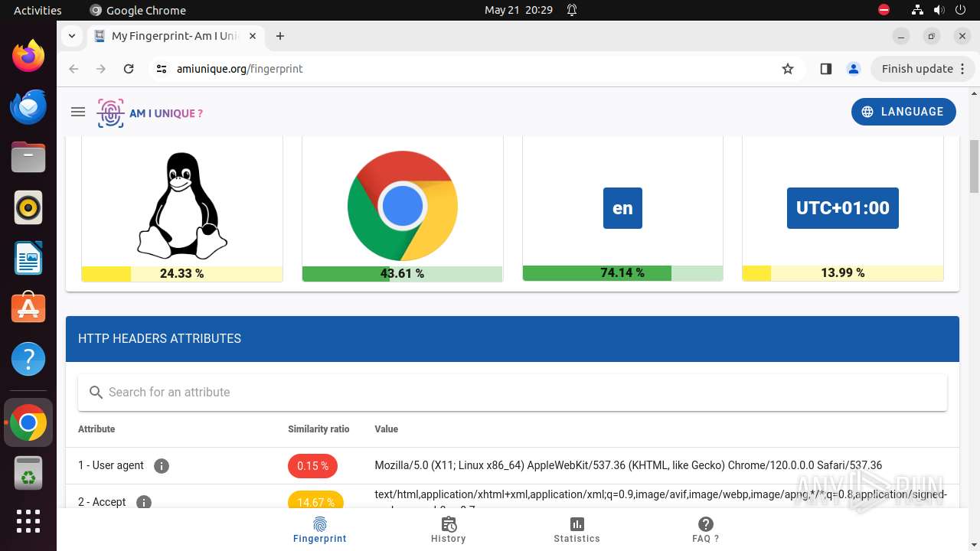Open the LANGUAGE selector button
The width and height of the screenshot is (980, 551).
pos(903,112)
